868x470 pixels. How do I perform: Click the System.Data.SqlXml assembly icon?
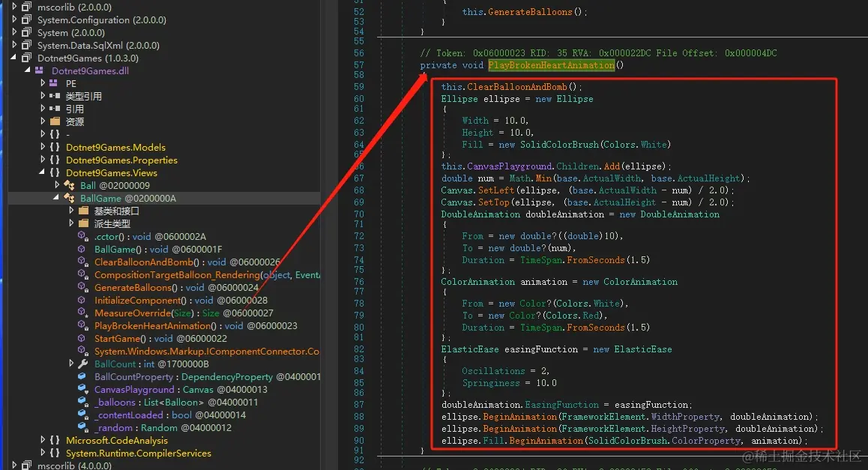(26, 46)
